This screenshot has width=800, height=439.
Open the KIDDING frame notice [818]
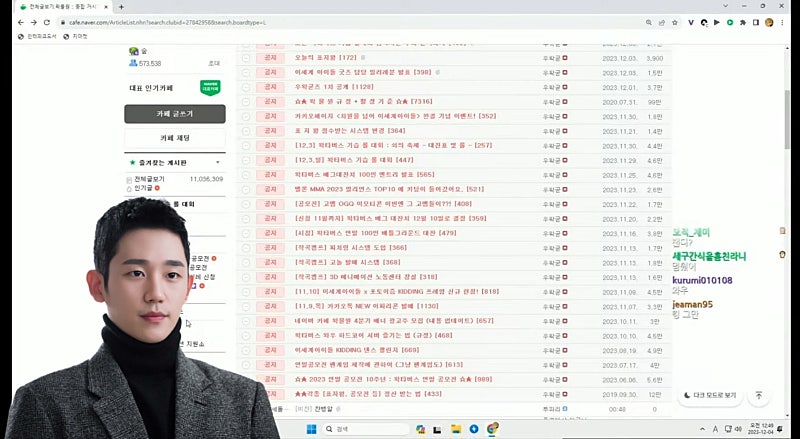(397, 291)
